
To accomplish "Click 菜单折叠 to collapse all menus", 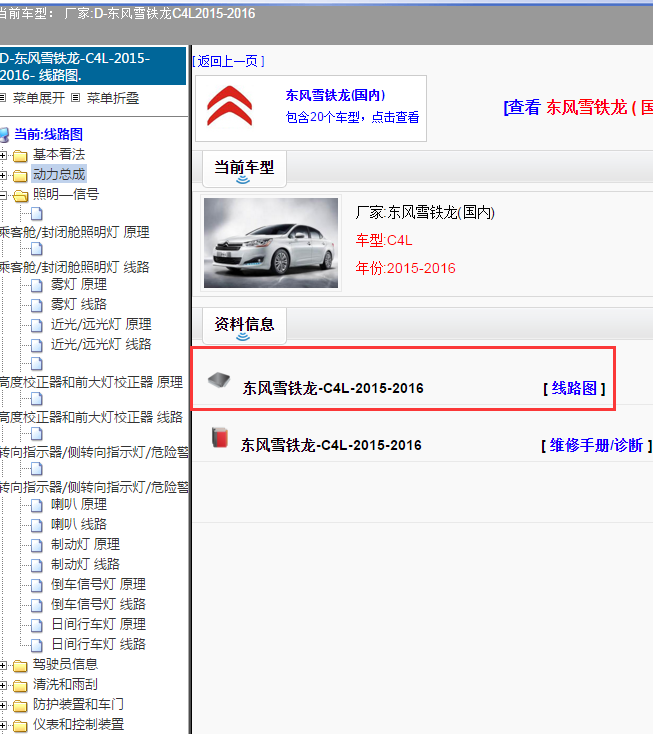I will (113, 98).
